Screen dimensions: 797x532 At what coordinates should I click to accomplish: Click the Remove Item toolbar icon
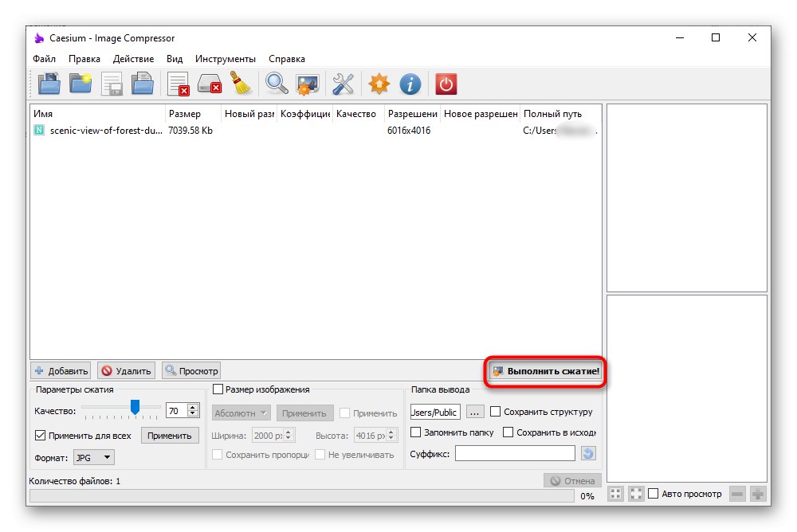[x=179, y=84]
